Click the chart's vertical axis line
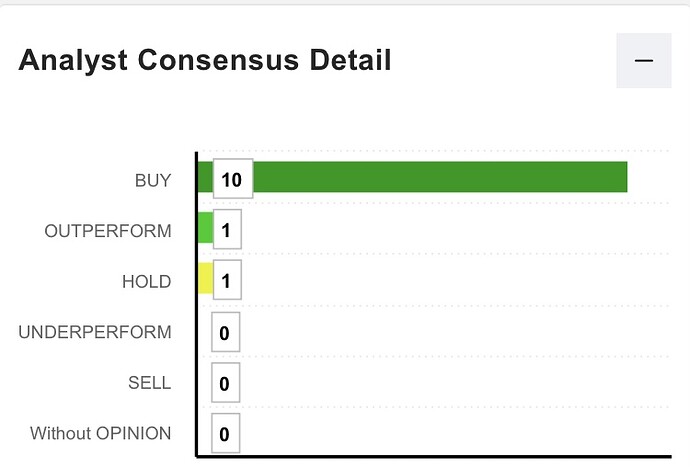690x467 pixels. coord(196,300)
